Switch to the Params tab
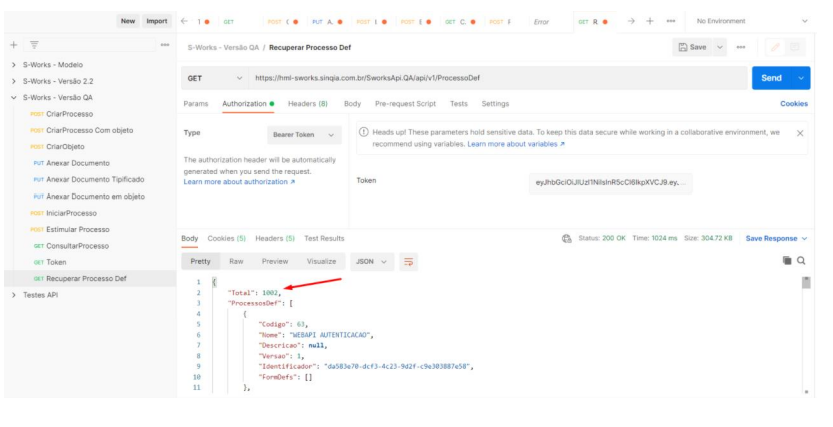 [196, 104]
